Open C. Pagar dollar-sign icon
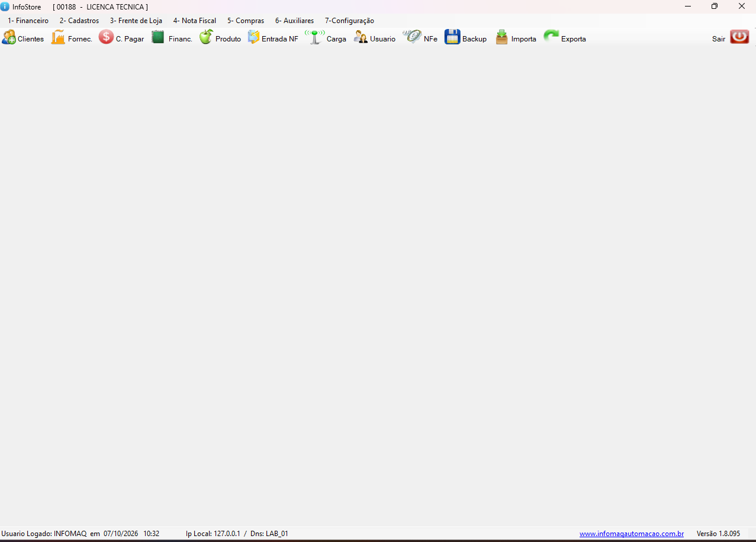756x542 pixels. coord(106,37)
